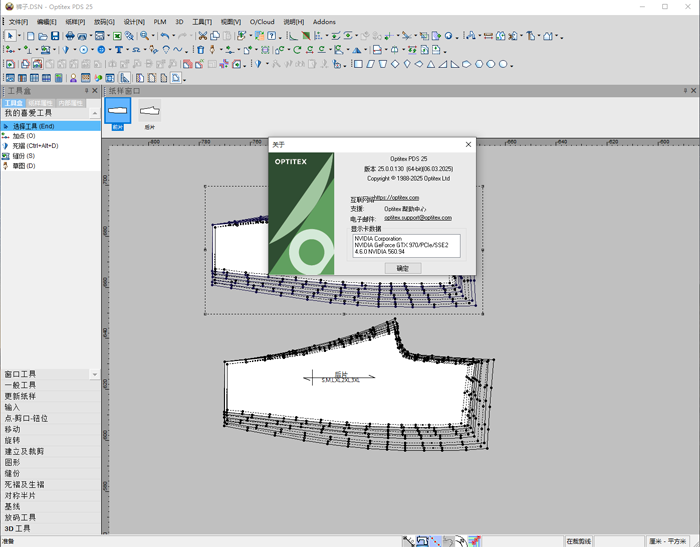Select the first highlighted piece thumbnail
700x547 pixels.
click(117, 113)
